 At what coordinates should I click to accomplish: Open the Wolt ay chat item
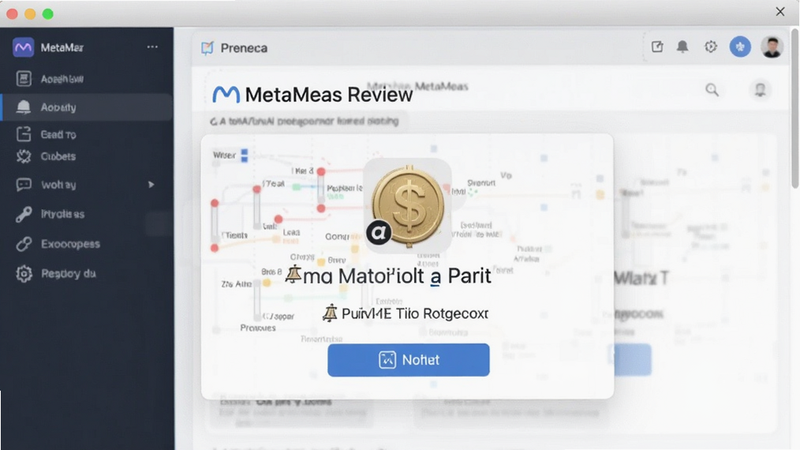(x=46, y=185)
